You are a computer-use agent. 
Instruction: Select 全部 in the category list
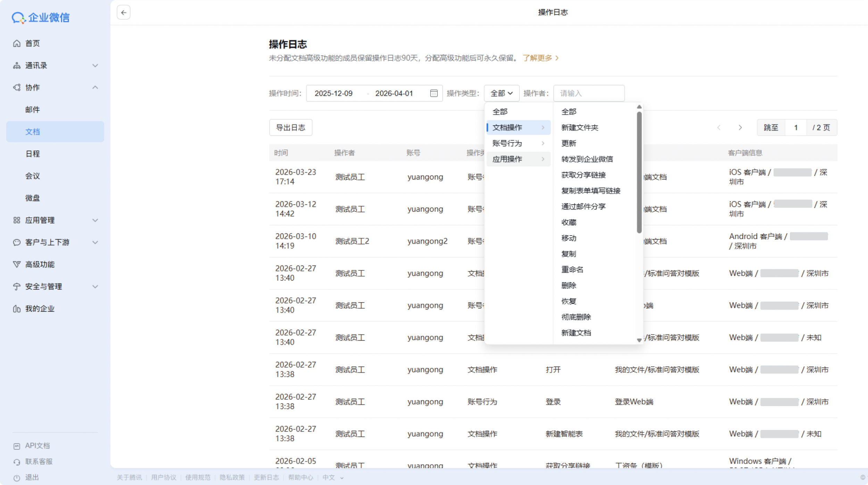pos(500,112)
